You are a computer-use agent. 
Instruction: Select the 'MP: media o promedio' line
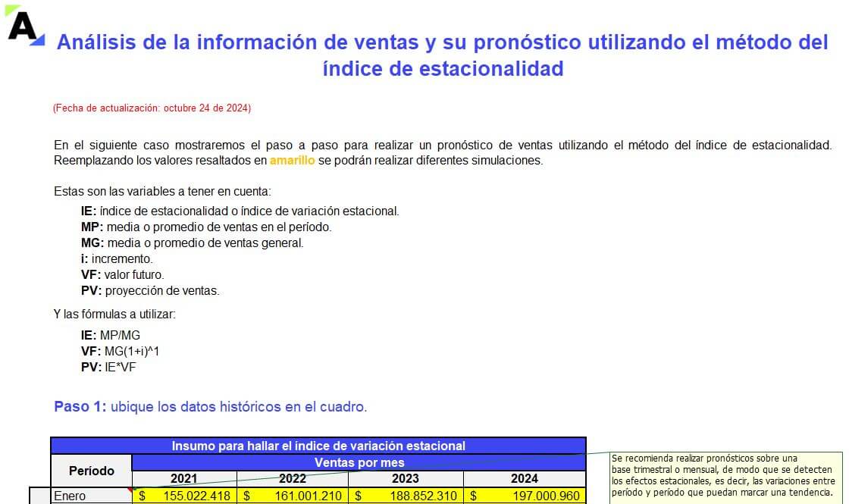[206, 227]
